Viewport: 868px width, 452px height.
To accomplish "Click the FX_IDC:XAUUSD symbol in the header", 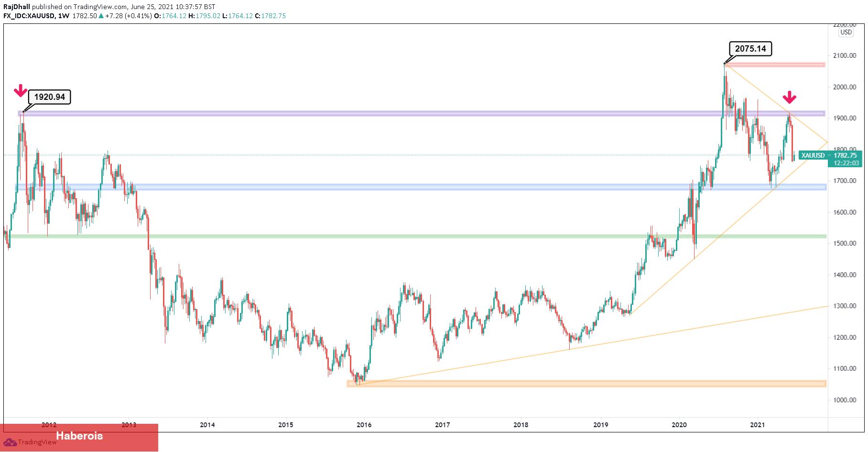I will 28,16.
